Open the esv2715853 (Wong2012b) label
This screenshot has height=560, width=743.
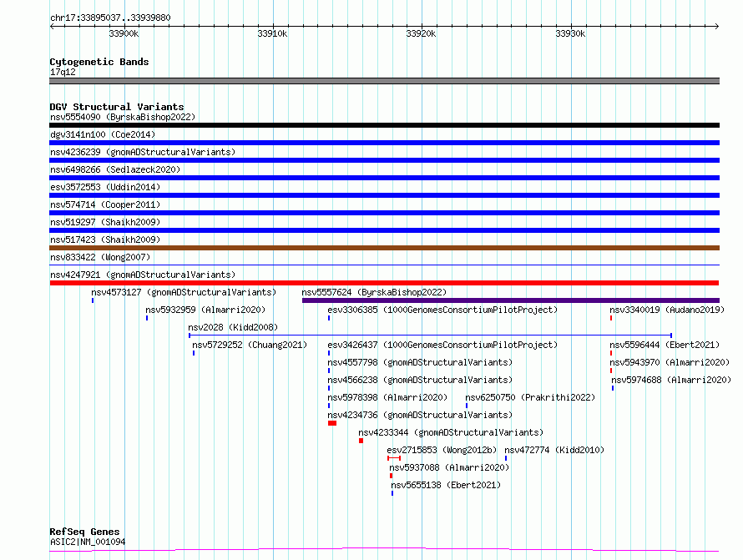(x=442, y=450)
